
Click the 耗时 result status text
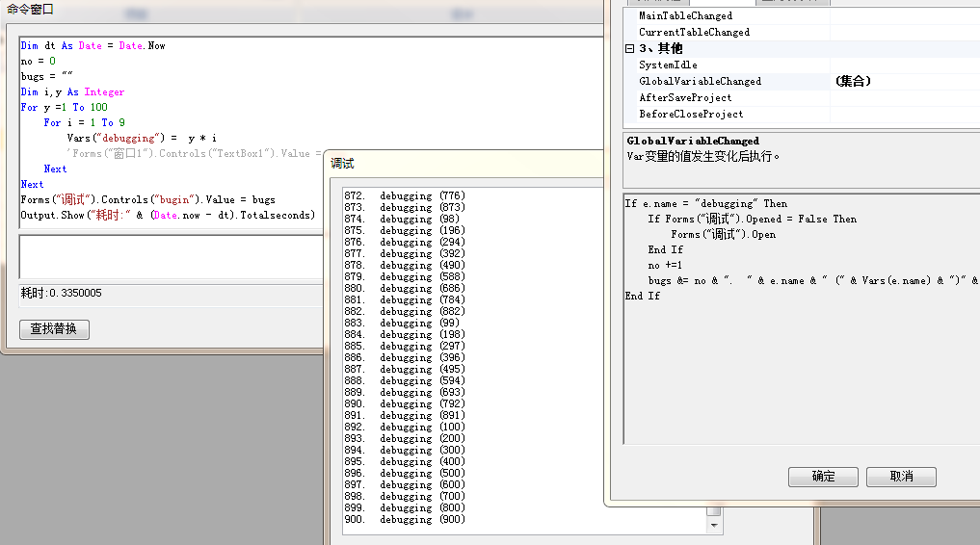(62, 293)
